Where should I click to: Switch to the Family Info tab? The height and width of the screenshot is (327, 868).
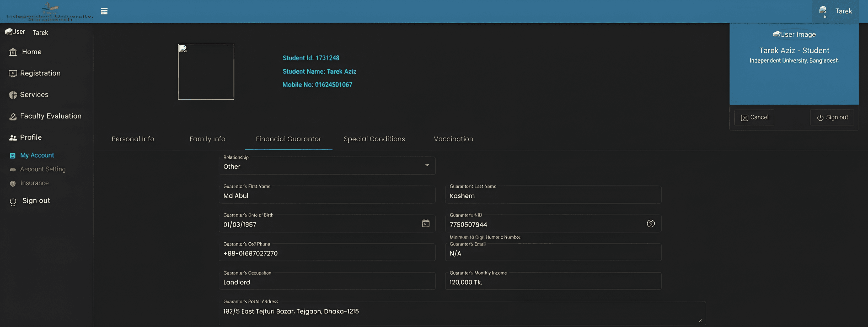point(207,139)
